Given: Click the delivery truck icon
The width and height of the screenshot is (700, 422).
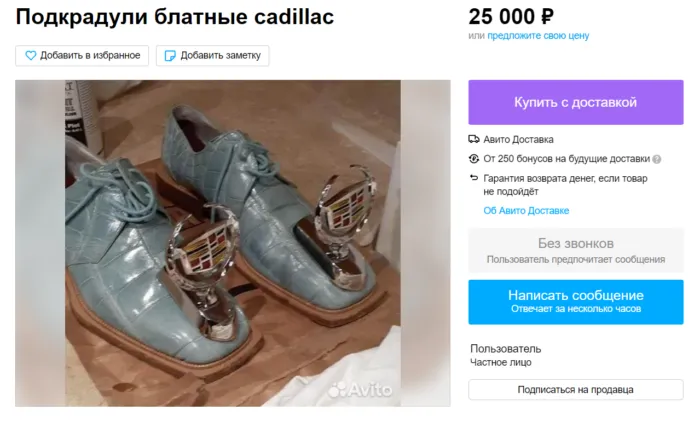Looking at the screenshot, I should [474, 139].
